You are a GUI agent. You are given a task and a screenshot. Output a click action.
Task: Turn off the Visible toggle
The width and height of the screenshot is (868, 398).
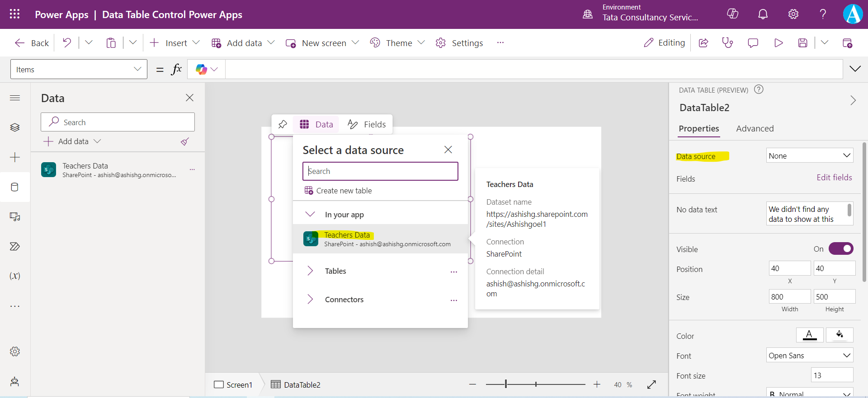841,249
